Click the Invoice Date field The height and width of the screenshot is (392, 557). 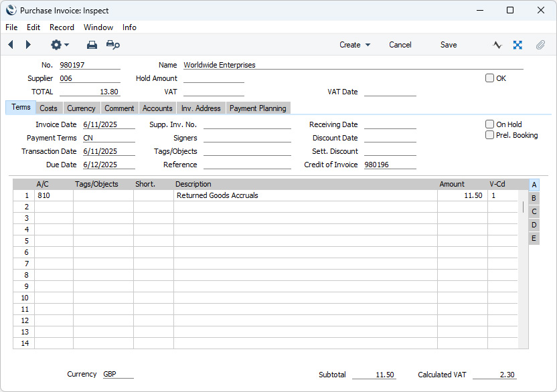108,124
